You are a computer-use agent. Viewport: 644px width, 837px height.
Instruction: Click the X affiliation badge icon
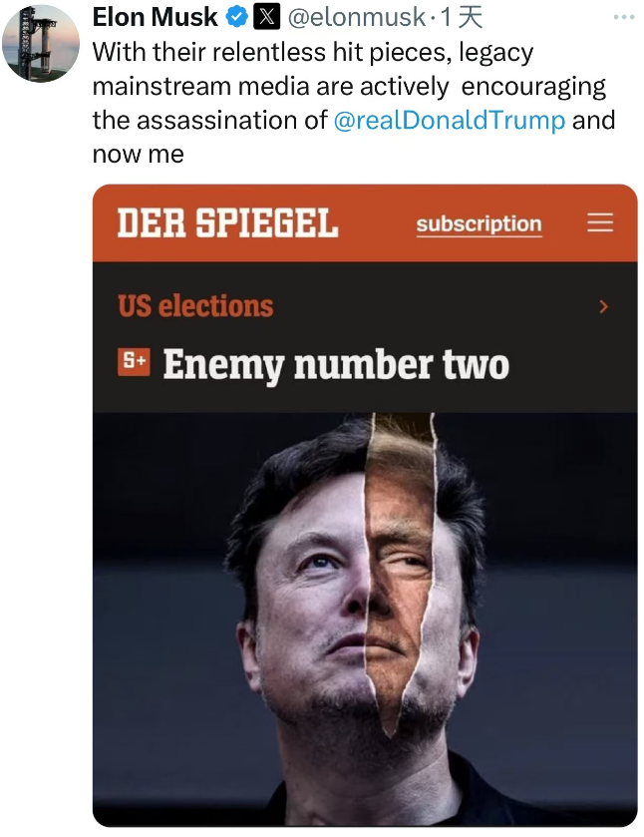click(x=266, y=17)
